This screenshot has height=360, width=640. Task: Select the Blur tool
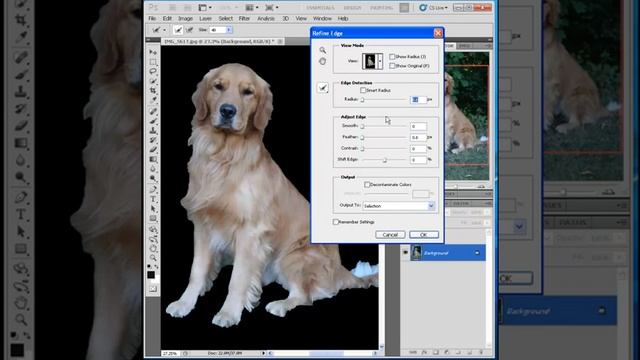coord(153,169)
